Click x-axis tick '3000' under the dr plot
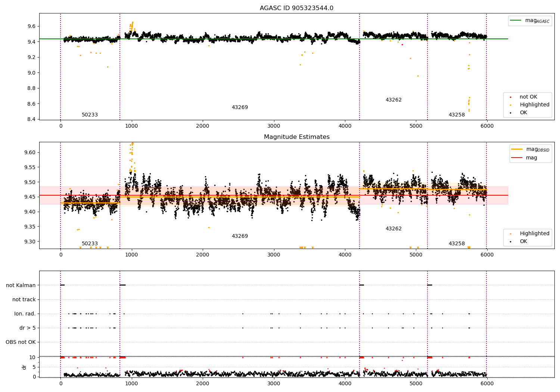This screenshot has height=392, width=560. tap(274, 383)
